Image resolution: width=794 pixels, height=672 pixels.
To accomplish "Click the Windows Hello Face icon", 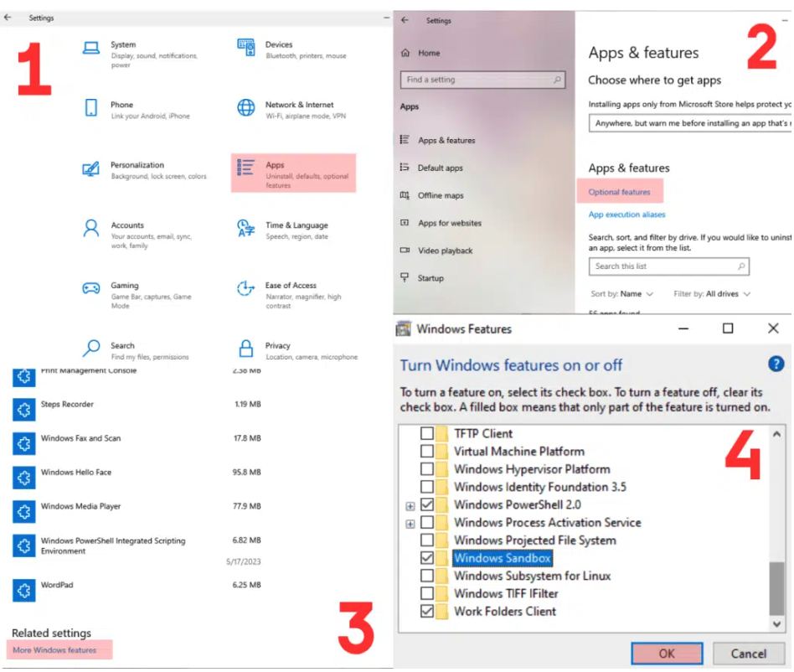I will click(x=23, y=478).
